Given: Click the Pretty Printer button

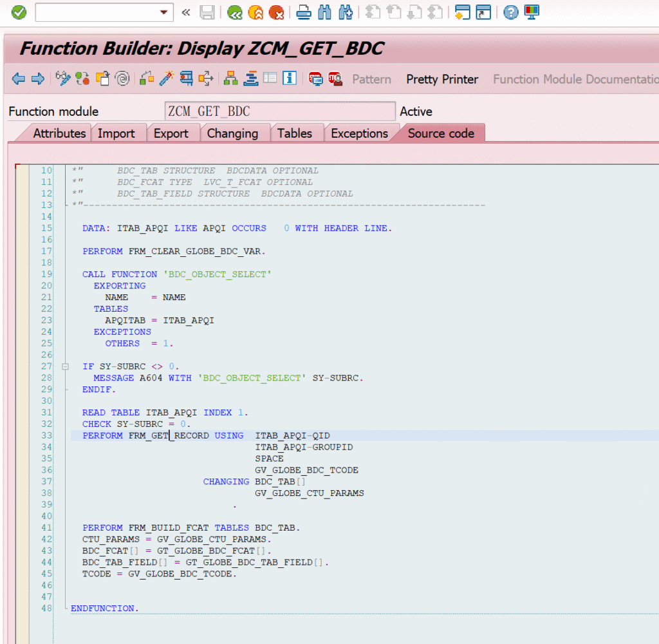Looking at the screenshot, I should pos(442,79).
